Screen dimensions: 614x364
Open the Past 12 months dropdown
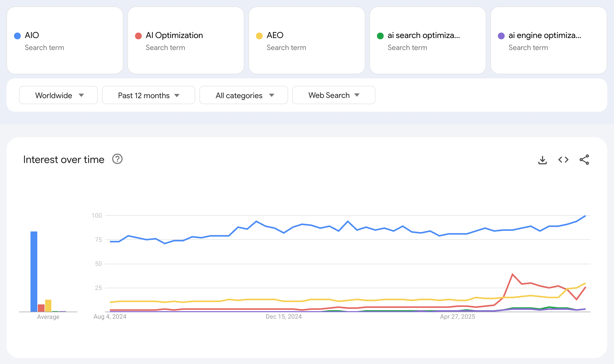pos(148,95)
